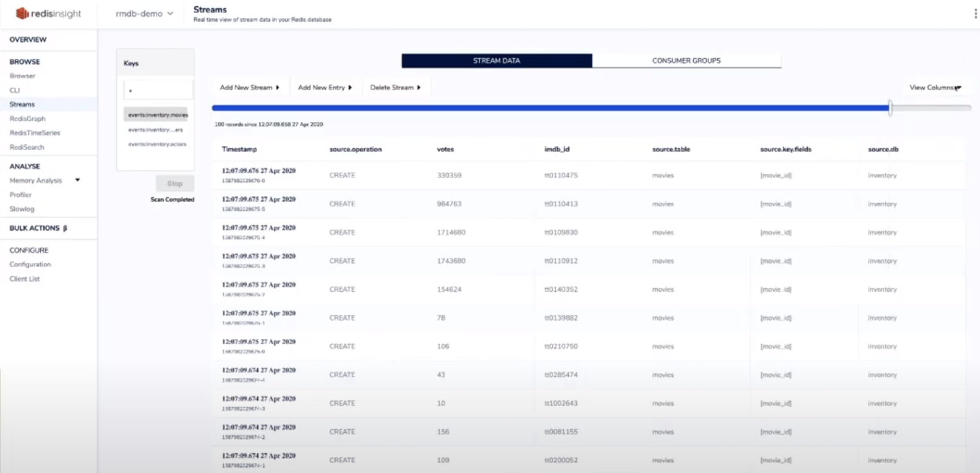980x473 pixels.
Task: Select Streams in sidebar
Action: click(22, 104)
